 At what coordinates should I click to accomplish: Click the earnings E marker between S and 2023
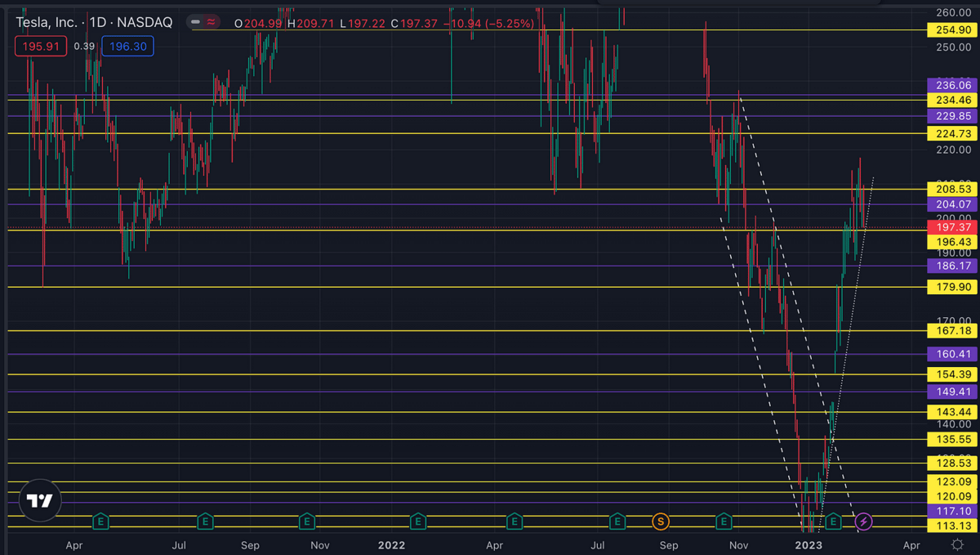click(723, 521)
